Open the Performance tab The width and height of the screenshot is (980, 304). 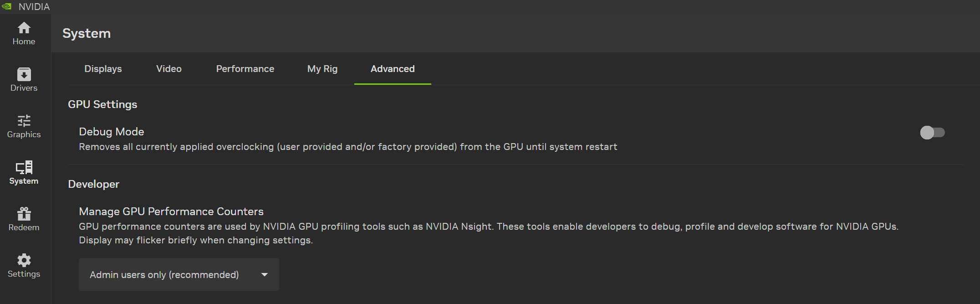coord(245,69)
